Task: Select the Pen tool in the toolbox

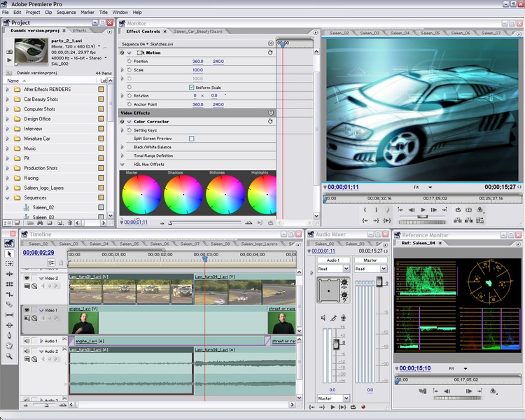Action: tap(9, 335)
